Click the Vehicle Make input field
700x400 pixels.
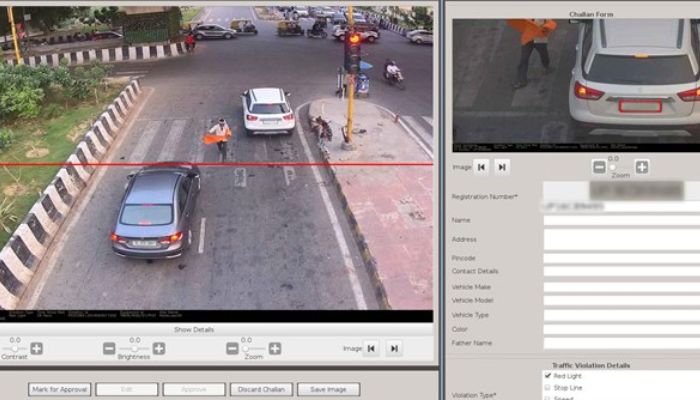click(x=621, y=287)
